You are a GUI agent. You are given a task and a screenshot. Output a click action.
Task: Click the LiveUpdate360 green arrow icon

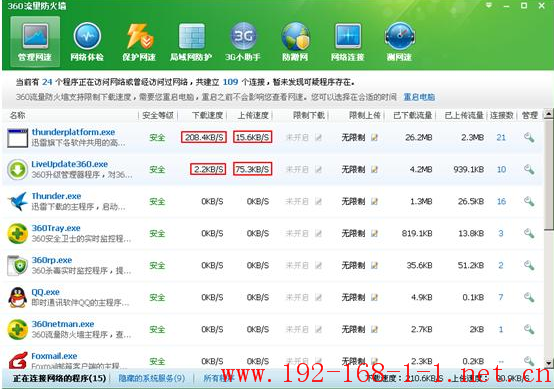18,170
